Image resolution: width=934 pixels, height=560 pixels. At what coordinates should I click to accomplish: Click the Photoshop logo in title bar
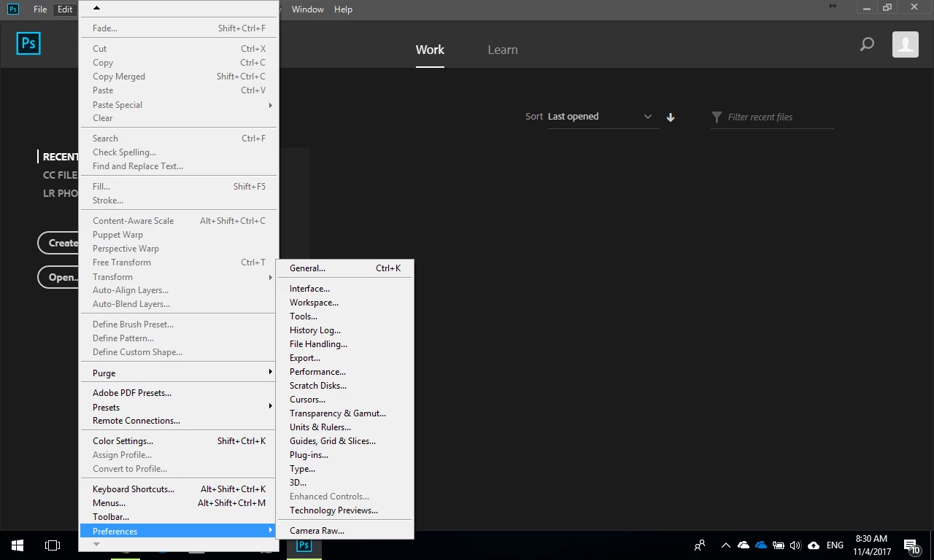tap(12, 9)
